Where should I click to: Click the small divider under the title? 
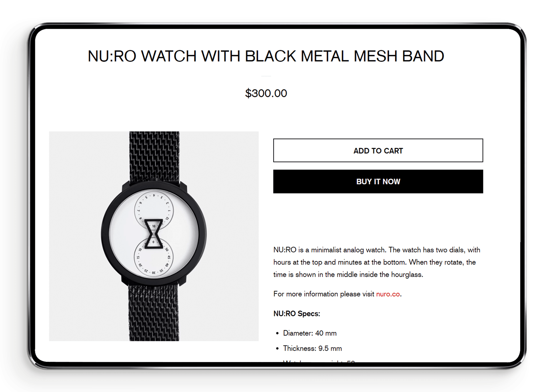point(266,76)
